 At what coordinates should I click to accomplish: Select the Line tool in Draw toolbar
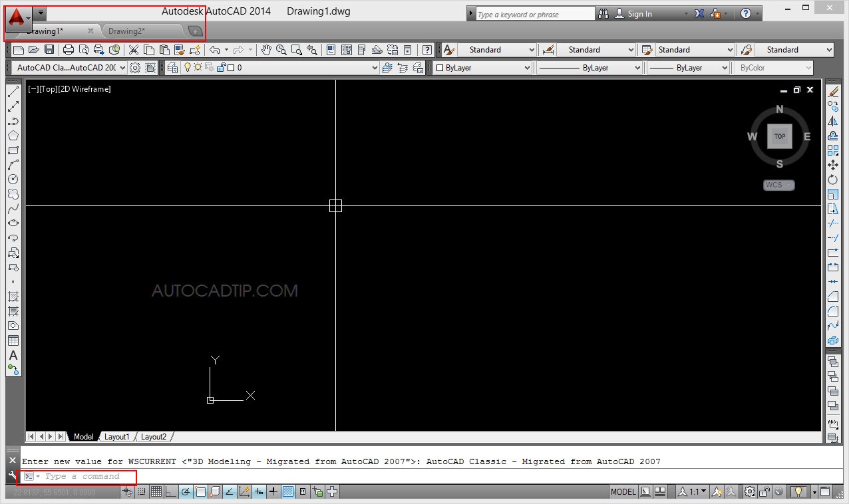[x=13, y=92]
